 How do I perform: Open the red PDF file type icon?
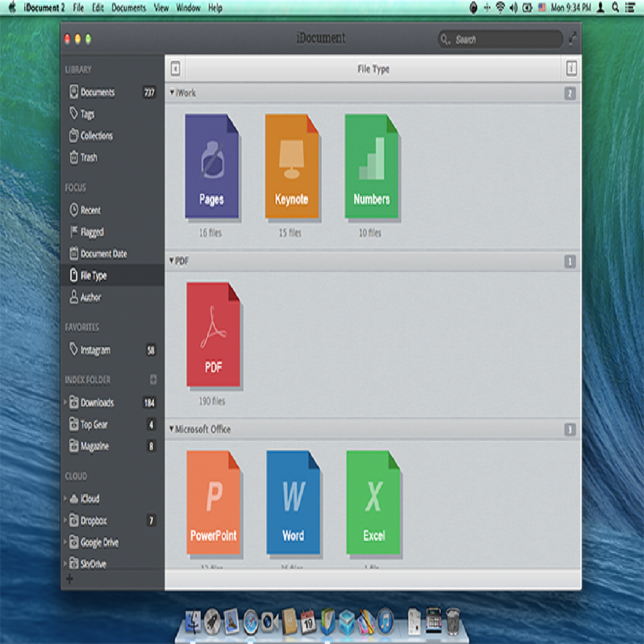pos(213,334)
